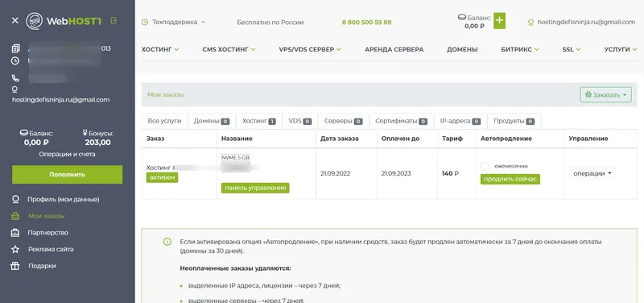Viewport: 644px width, 303px height.
Task: Open Партнерство sidebar link
Action: coord(48,233)
